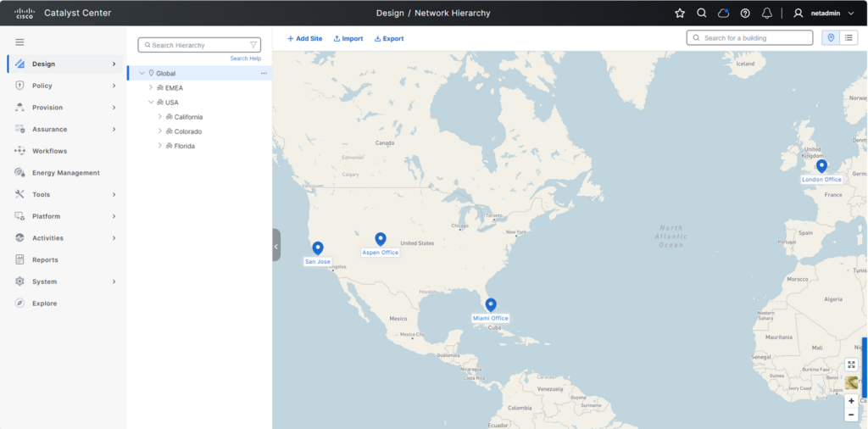Click the Miami Office map label

pyautogui.click(x=491, y=318)
